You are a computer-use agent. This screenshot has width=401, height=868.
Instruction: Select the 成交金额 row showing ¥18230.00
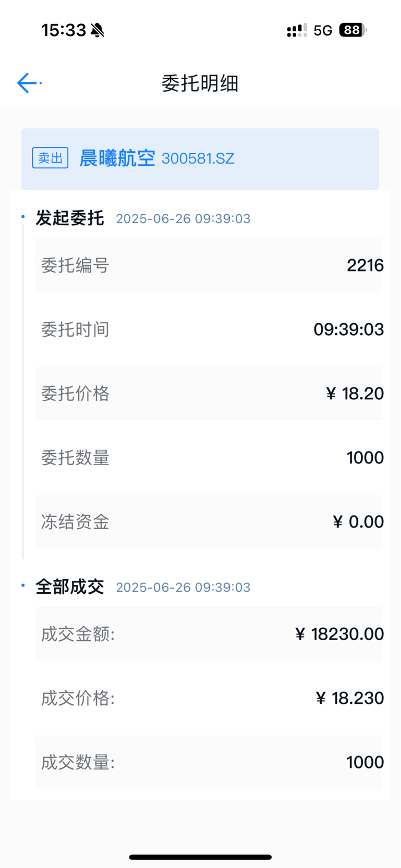point(209,634)
